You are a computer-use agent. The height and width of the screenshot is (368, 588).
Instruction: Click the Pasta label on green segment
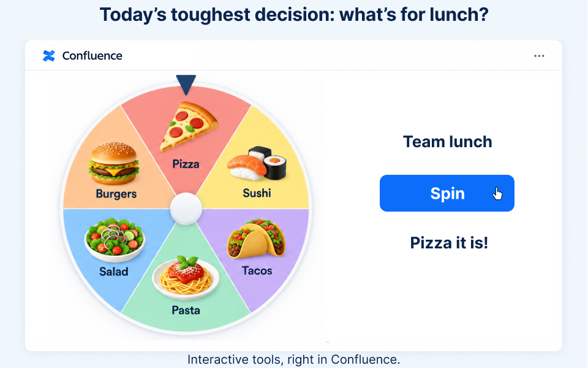click(x=186, y=310)
